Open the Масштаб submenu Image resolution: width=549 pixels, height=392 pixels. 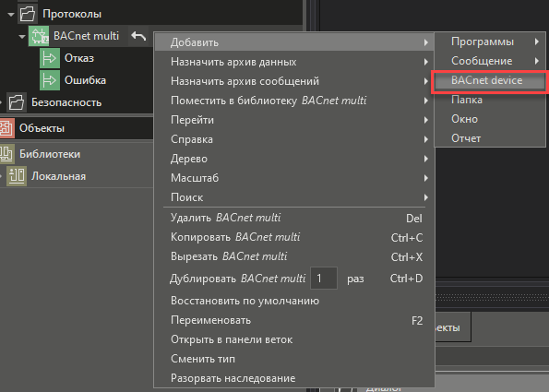pyautogui.click(x=294, y=178)
